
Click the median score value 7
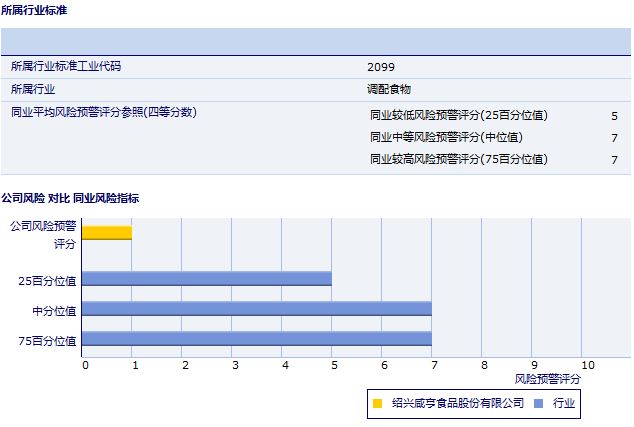[614, 138]
